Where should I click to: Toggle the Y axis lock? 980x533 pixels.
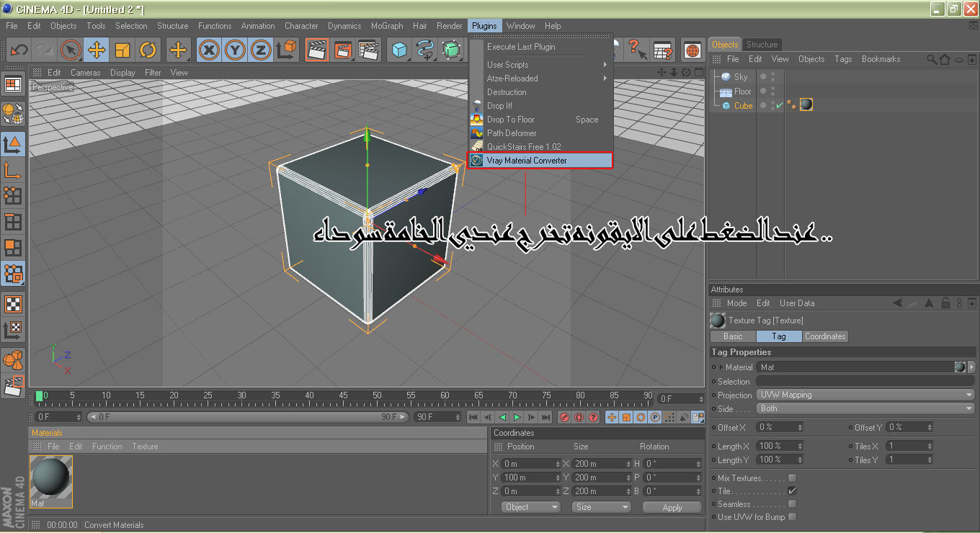click(x=235, y=50)
